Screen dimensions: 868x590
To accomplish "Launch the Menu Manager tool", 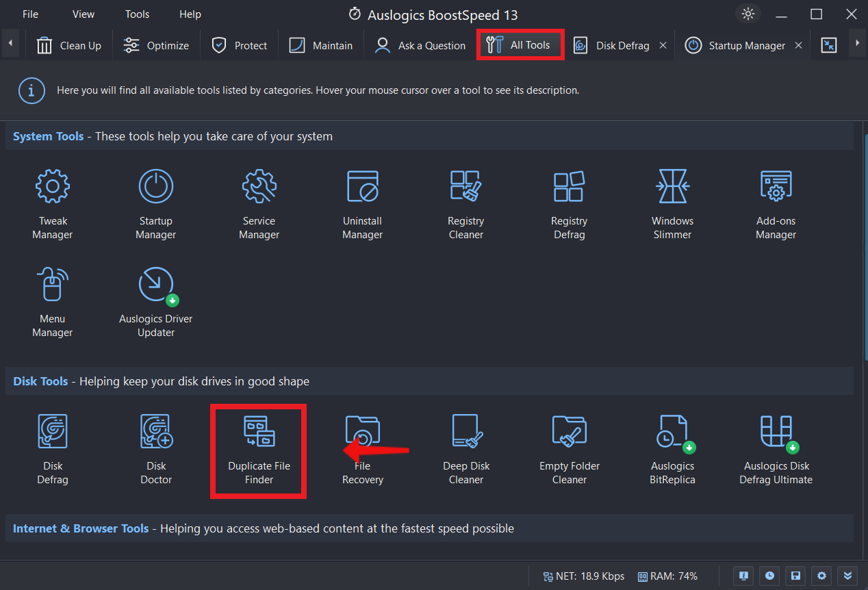I will (x=53, y=303).
